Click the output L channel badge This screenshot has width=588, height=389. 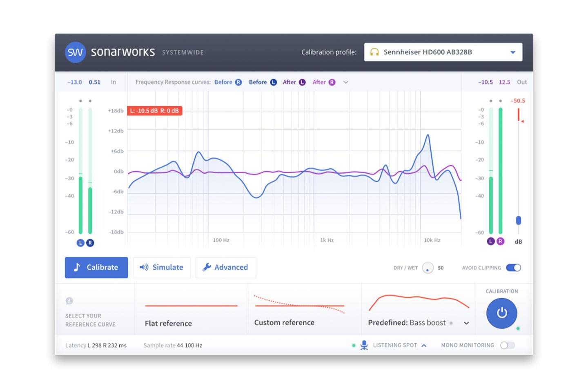coord(491,241)
